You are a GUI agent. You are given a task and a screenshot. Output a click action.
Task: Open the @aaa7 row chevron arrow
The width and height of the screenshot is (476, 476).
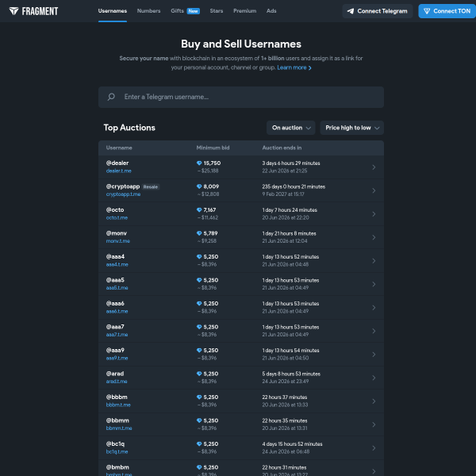point(374,331)
